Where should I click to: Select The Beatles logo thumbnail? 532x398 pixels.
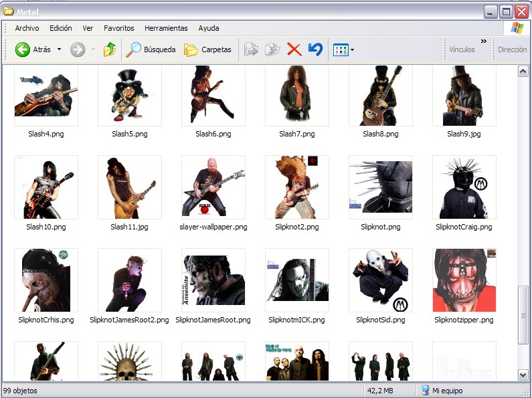point(464,361)
